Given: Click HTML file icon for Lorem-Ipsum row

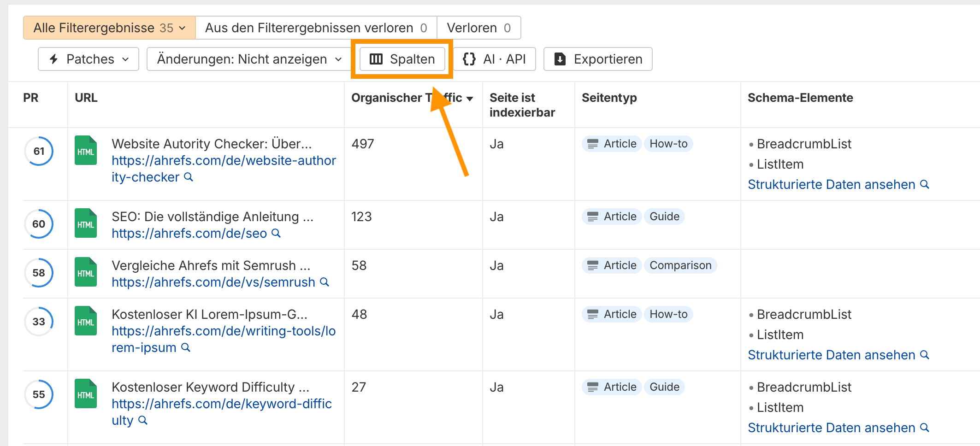Looking at the screenshot, I should coord(86,321).
